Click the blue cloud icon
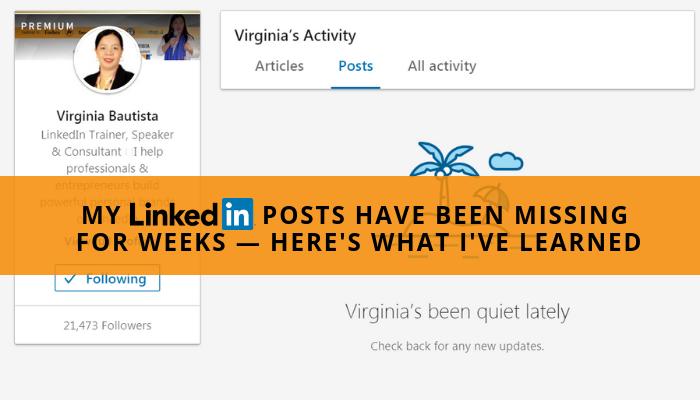The width and height of the screenshot is (700, 400). [506, 161]
